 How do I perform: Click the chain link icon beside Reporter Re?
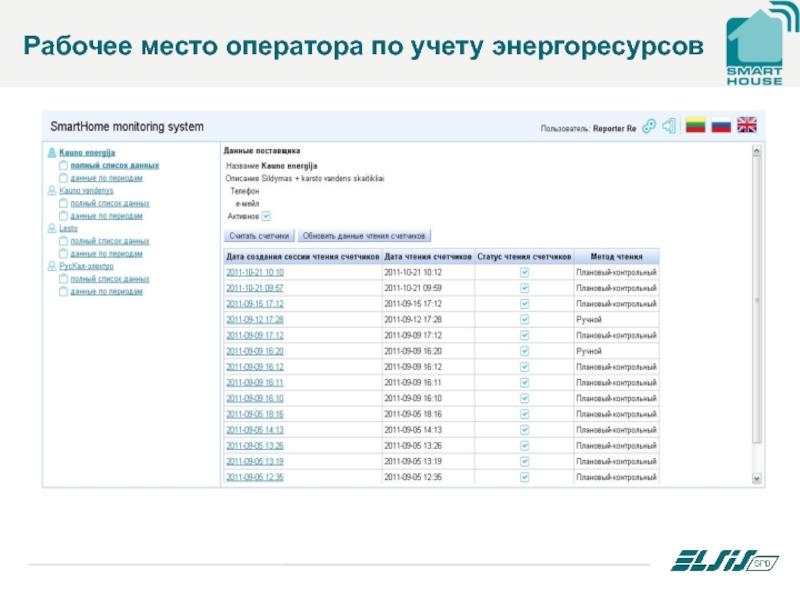pyautogui.click(x=649, y=126)
